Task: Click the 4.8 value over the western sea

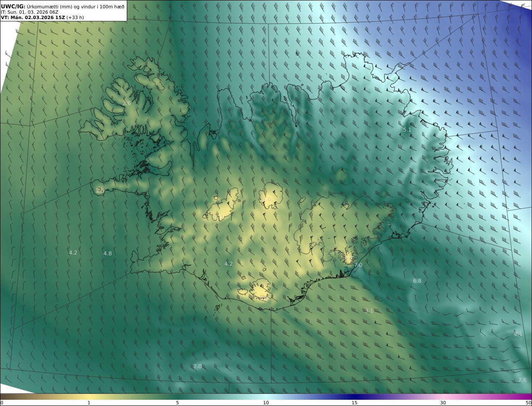Action: [x=108, y=253]
